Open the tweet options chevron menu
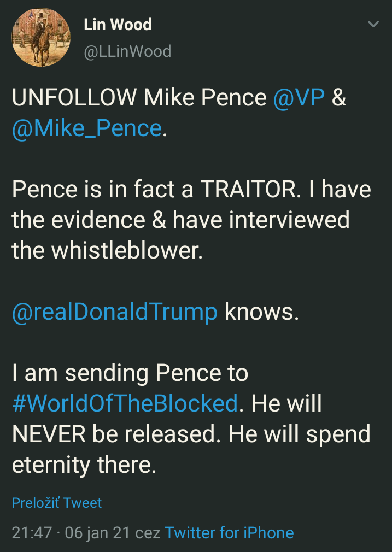The width and height of the screenshot is (392, 552). coord(373,25)
